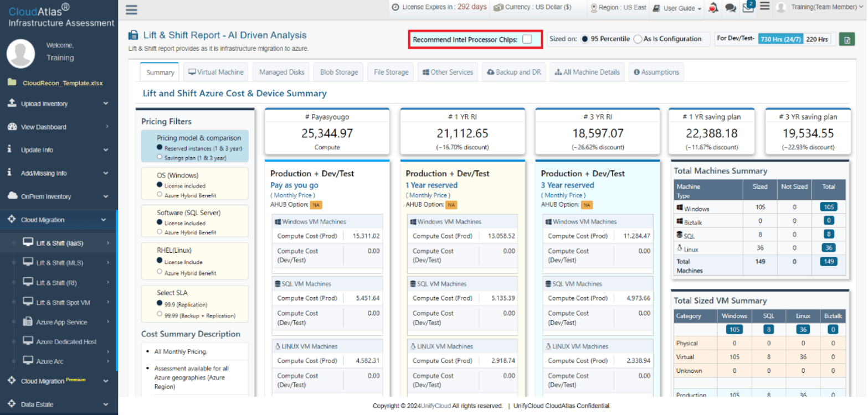
Task: Click the Azure App Service building icon
Action: pyautogui.click(x=28, y=321)
